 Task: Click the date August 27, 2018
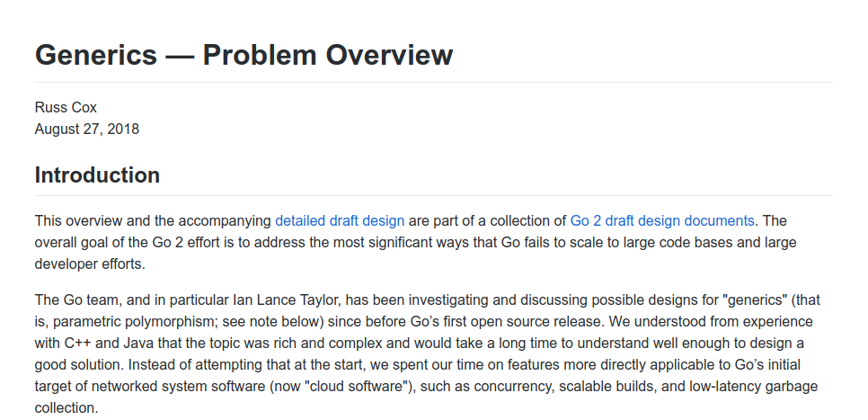coord(87,130)
